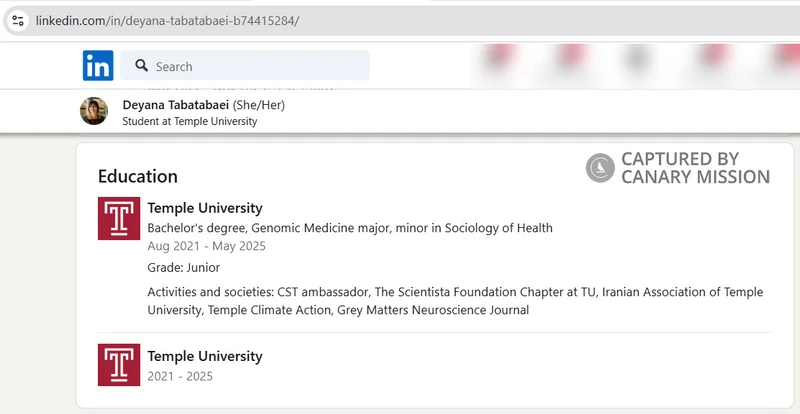Click the Aug 2021 - May 2025 date range
The image size is (800, 414).
tap(207, 246)
